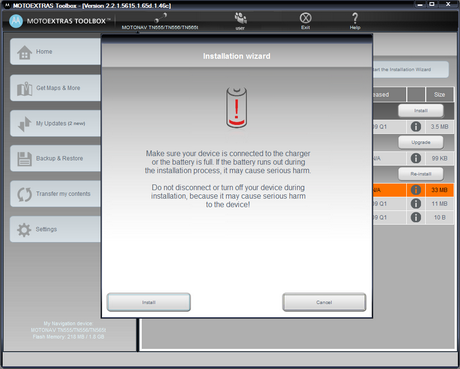Open Get Maps & More
The height and width of the screenshot is (369, 460).
click(56, 88)
